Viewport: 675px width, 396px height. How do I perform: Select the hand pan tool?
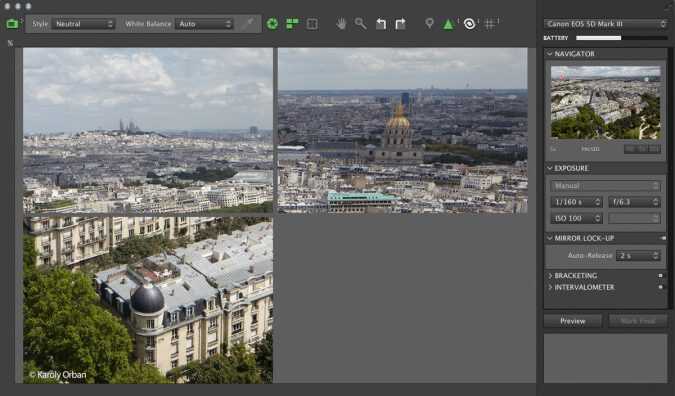(x=341, y=24)
